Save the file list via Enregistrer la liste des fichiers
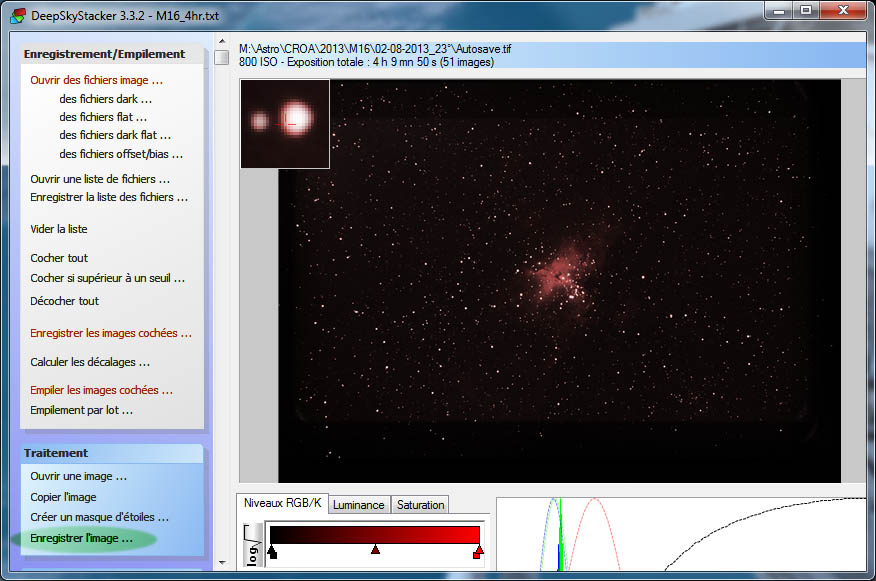Image resolution: width=876 pixels, height=581 pixels. [x=108, y=197]
